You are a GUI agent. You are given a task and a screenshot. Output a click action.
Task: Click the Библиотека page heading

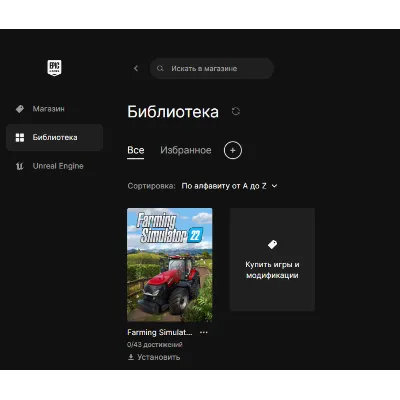(173, 112)
